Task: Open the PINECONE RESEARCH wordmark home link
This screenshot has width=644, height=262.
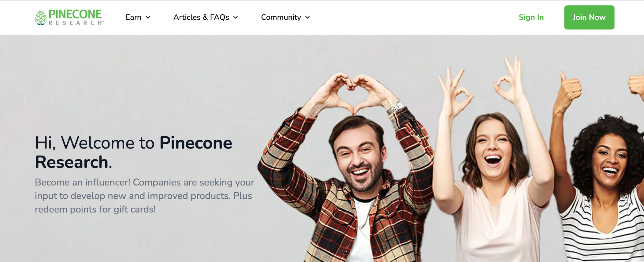Action: coord(76,17)
